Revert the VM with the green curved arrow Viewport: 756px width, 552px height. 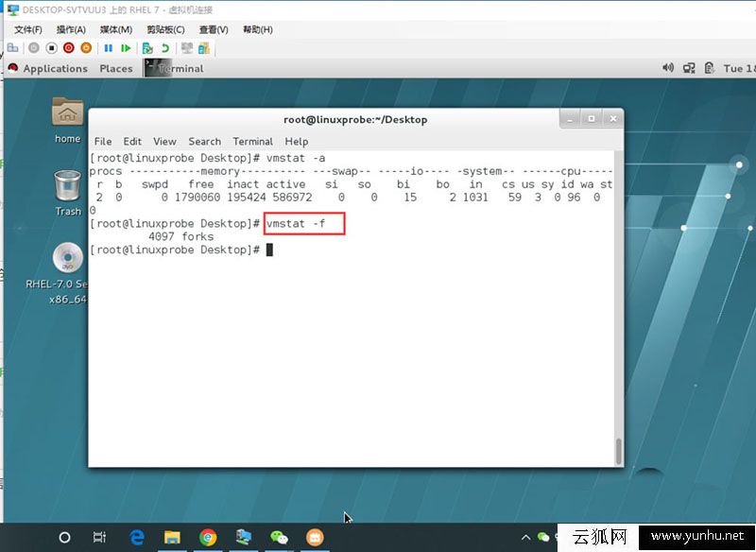click(x=165, y=47)
